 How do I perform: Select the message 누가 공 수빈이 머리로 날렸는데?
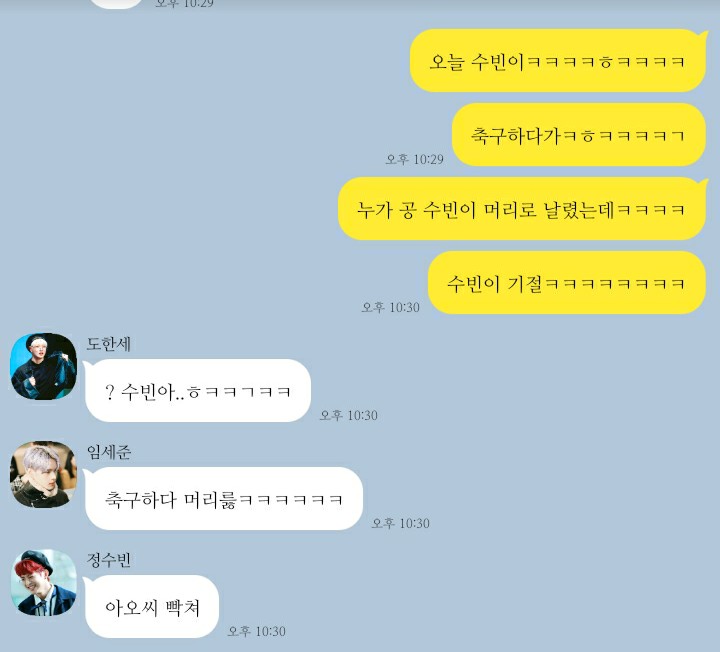tap(522, 209)
